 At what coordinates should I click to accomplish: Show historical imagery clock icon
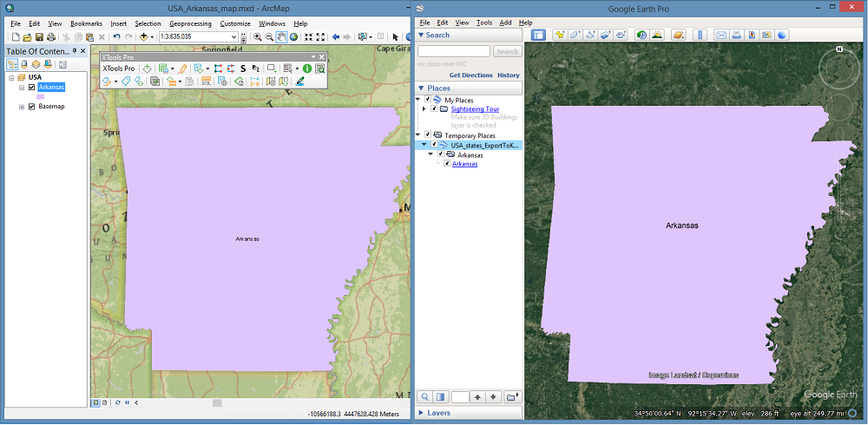(x=642, y=35)
